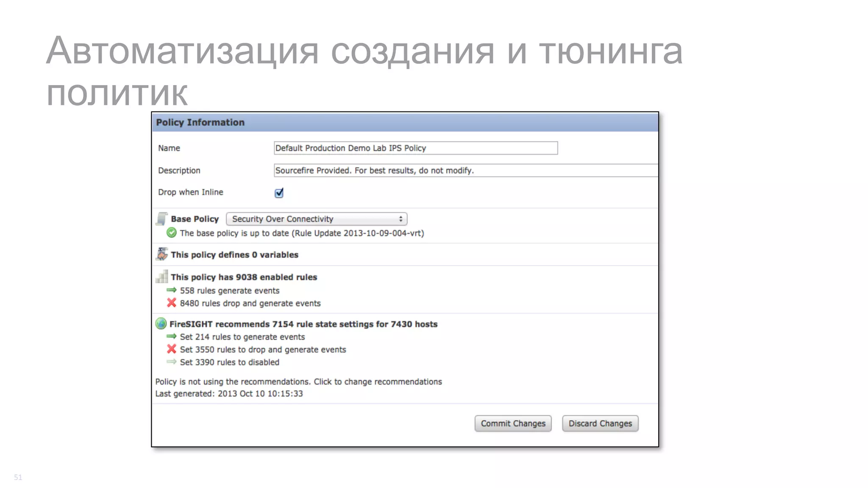Click the variables icon next to '0 variables'
The height and width of the screenshot is (488, 868).
[x=162, y=254]
